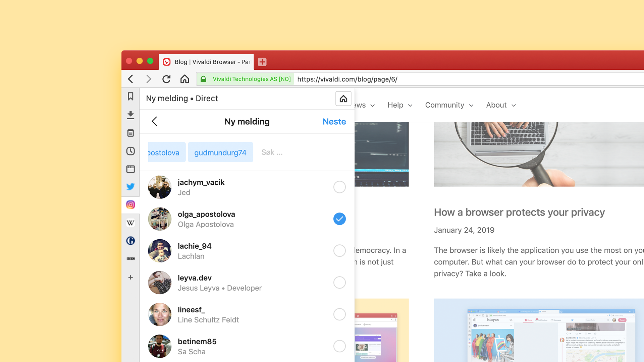This screenshot has height=362, width=644.
Task: Click the back arrow in message composer
Action: tap(154, 121)
